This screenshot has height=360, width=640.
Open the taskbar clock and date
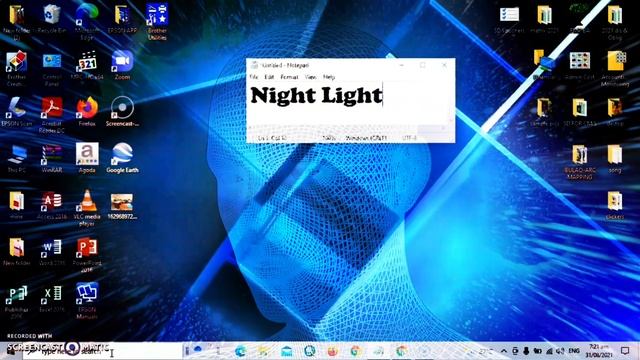tap(599, 351)
